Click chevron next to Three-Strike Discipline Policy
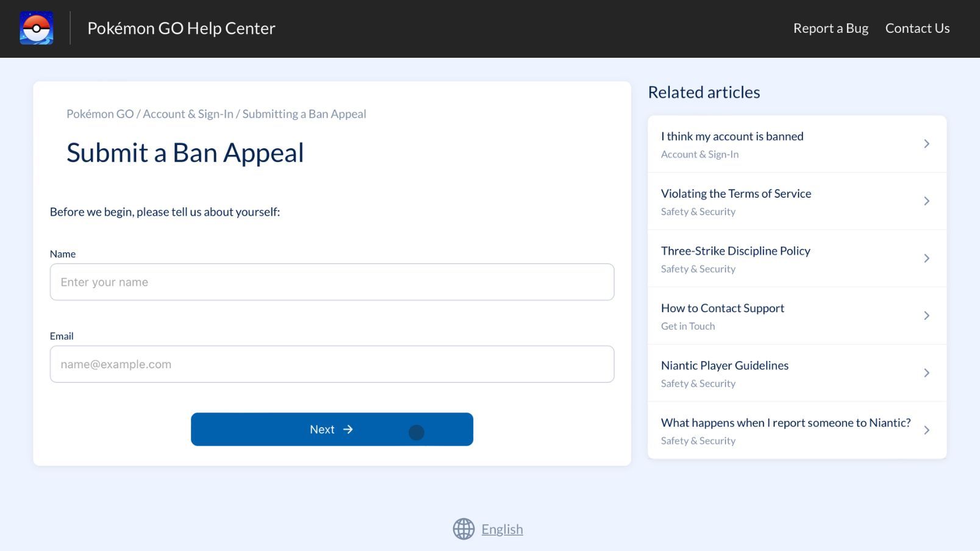Viewport: 980px width, 551px height. [926, 258]
